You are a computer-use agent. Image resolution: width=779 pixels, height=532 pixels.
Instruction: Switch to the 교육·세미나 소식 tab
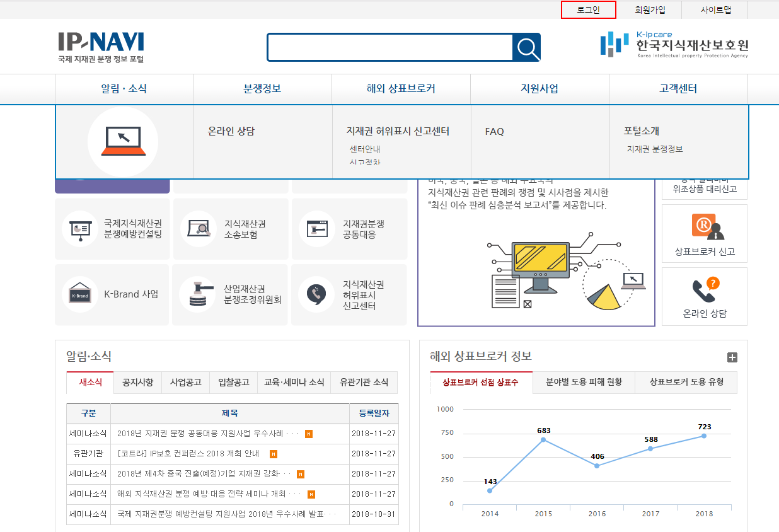[x=294, y=382]
